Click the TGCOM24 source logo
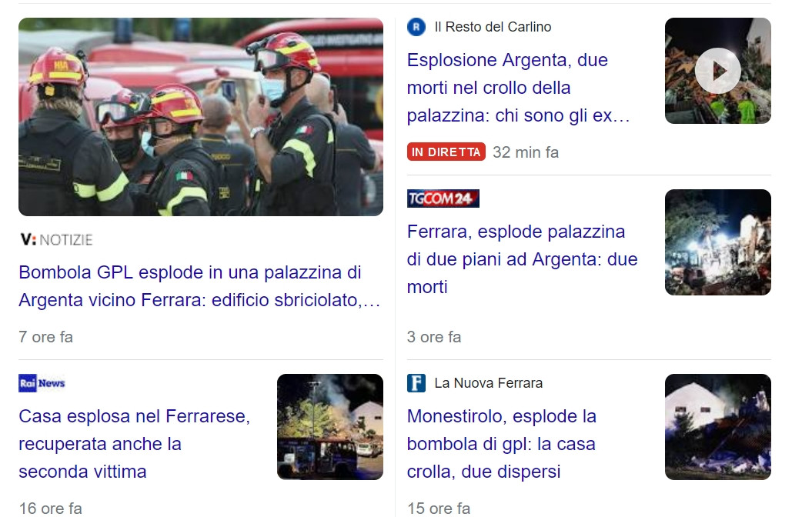 [443, 198]
